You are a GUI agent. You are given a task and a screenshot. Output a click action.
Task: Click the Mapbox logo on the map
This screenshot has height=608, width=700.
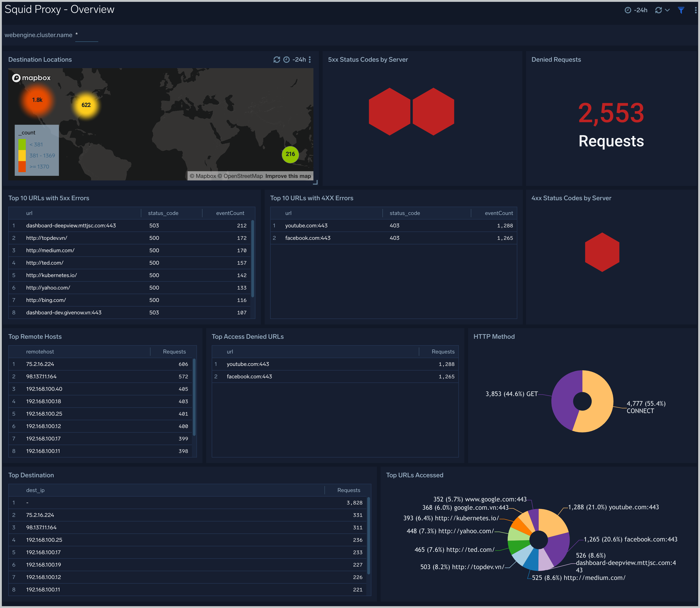pyautogui.click(x=31, y=78)
